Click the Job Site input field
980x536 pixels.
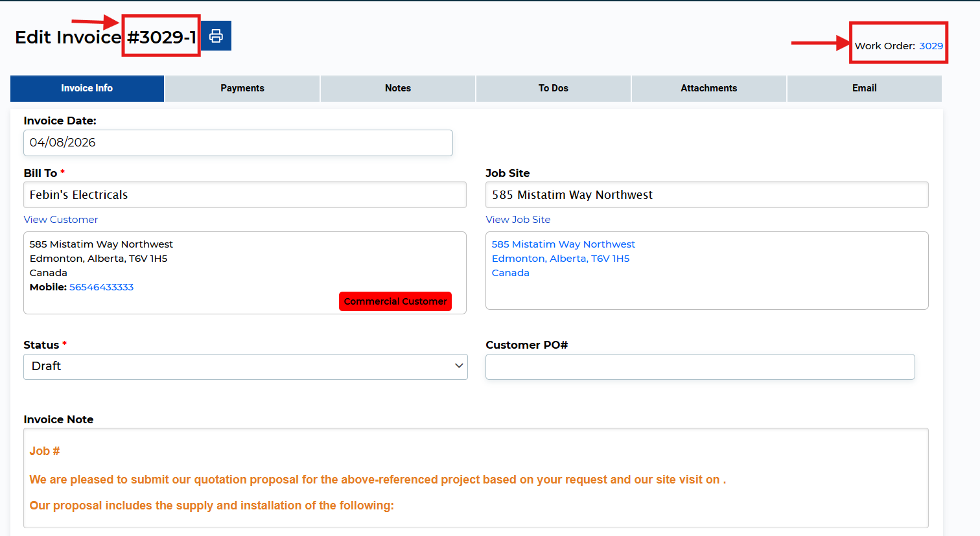pos(706,195)
